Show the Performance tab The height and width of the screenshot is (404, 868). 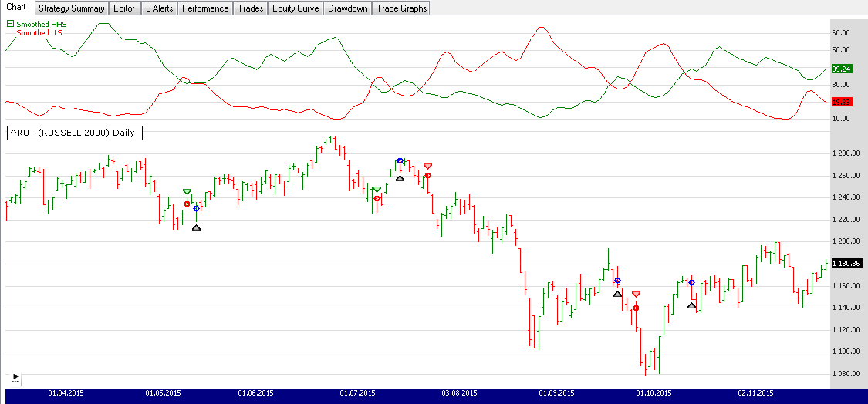click(x=205, y=8)
